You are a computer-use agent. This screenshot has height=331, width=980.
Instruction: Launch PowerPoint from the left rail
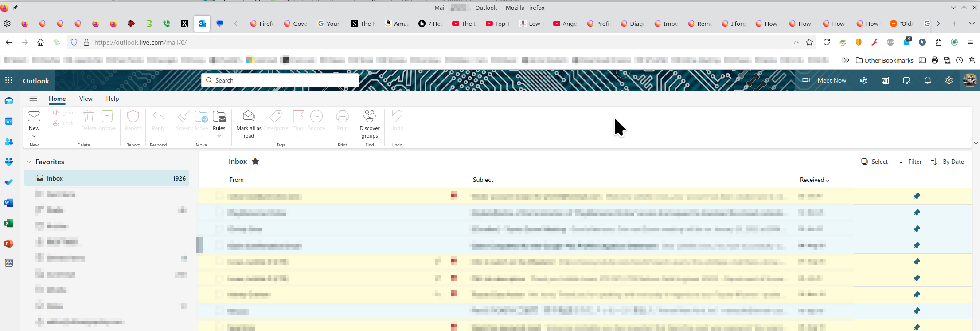click(x=9, y=244)
